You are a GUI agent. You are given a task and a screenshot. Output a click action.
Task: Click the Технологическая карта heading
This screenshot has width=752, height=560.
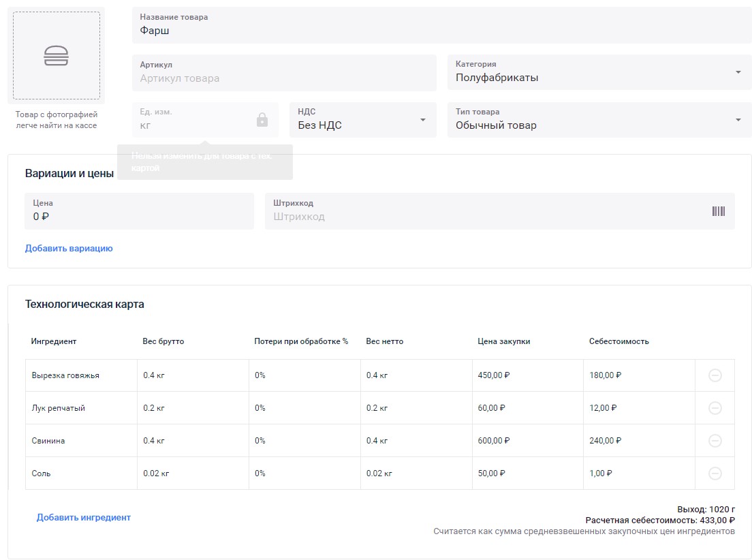[84, 305]
